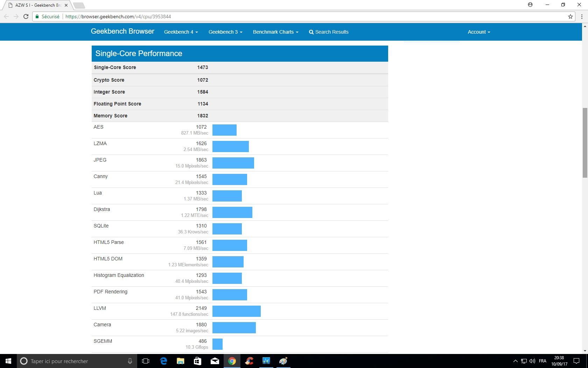Click the Chrome user profile icon

click(530, 5)
